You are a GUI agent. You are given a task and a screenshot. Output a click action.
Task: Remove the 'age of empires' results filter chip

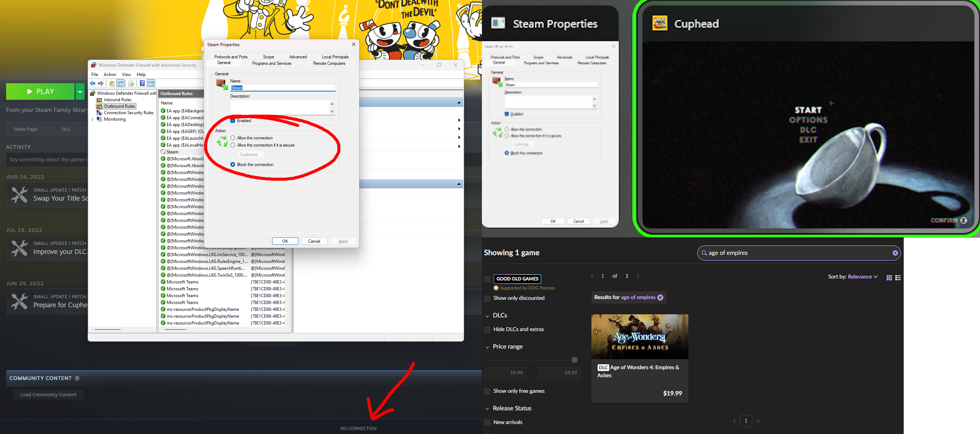[x=660, y=297]
